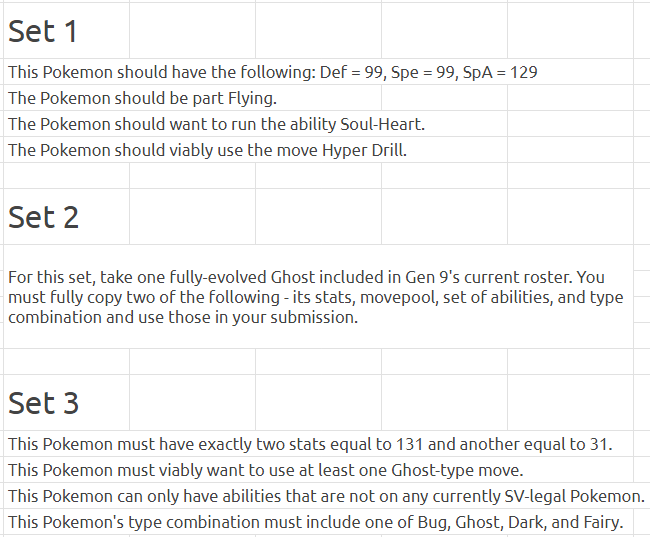Click the fourth-column empty cell in Set 2 row
The height and width of the screenshot is (537, 650).
[444, 216]
